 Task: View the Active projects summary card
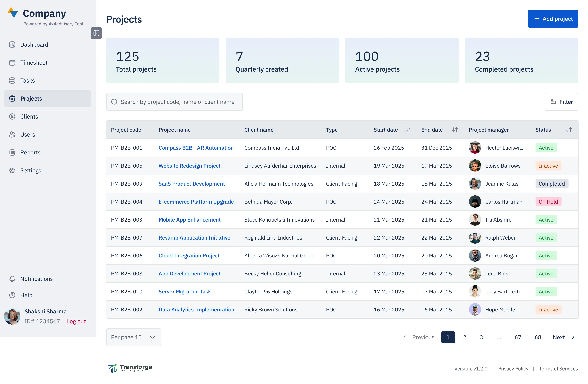pyautogui.click(x=402, y=60)
